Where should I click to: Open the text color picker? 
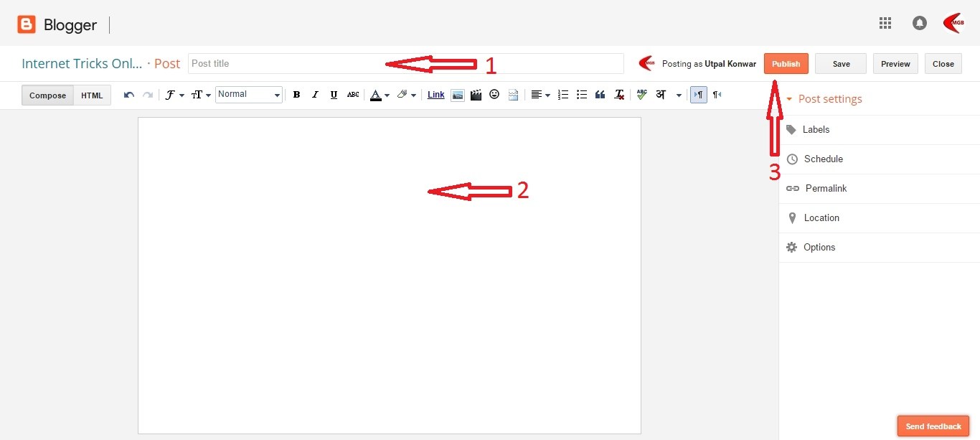(380, 95)
